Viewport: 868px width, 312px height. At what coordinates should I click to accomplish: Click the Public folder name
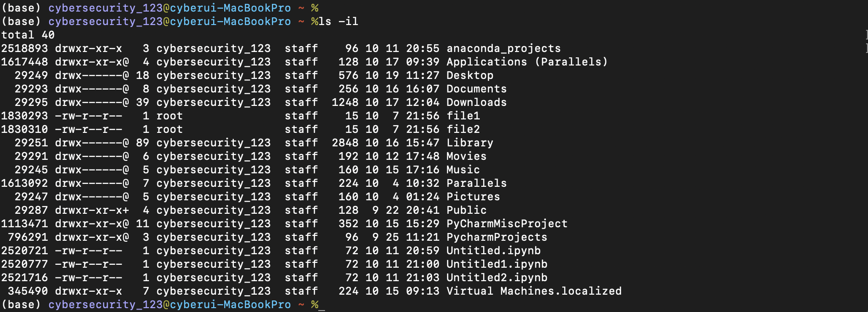pos(466,210)
